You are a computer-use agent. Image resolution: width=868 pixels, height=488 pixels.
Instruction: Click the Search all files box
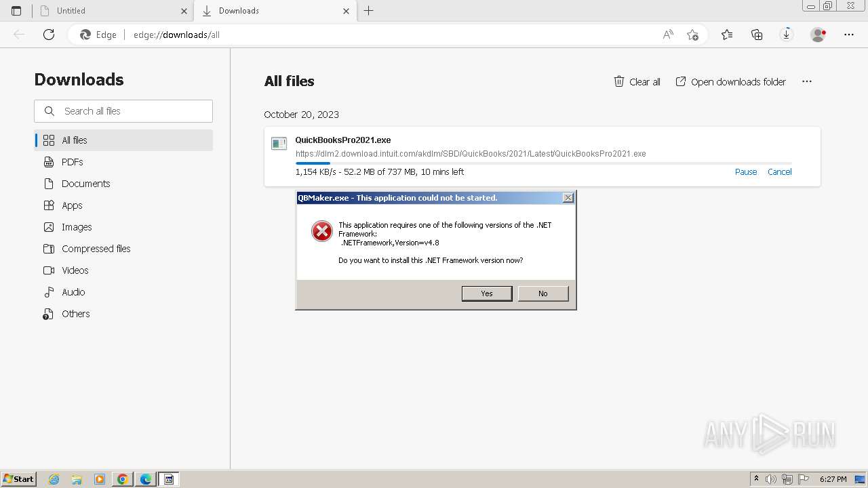click(x=123, y=111)
